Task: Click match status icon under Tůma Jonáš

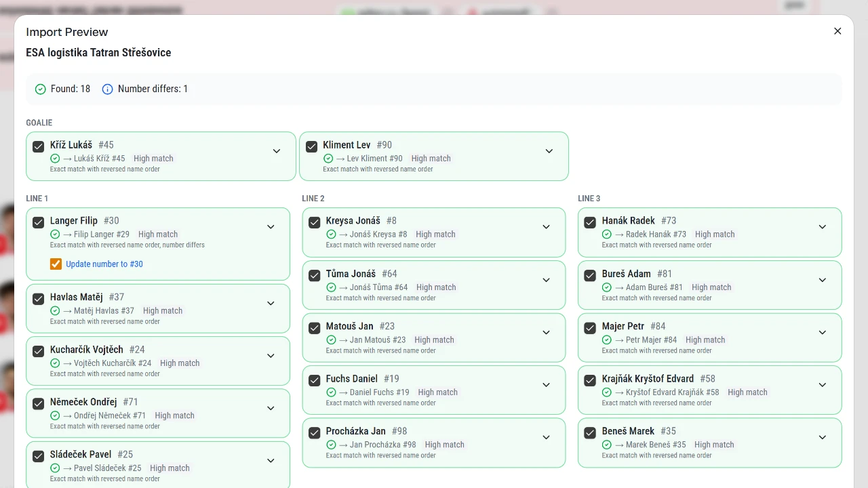Action: click(x=331, y=287)
